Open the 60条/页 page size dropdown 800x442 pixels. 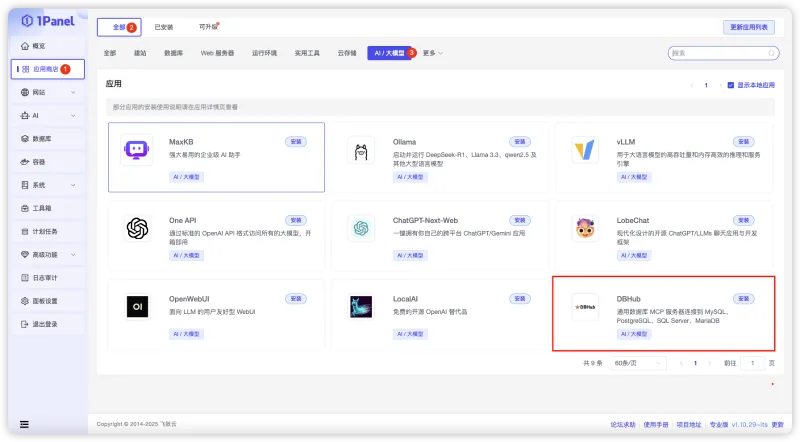pyautogui.click(x=637, y=363)
